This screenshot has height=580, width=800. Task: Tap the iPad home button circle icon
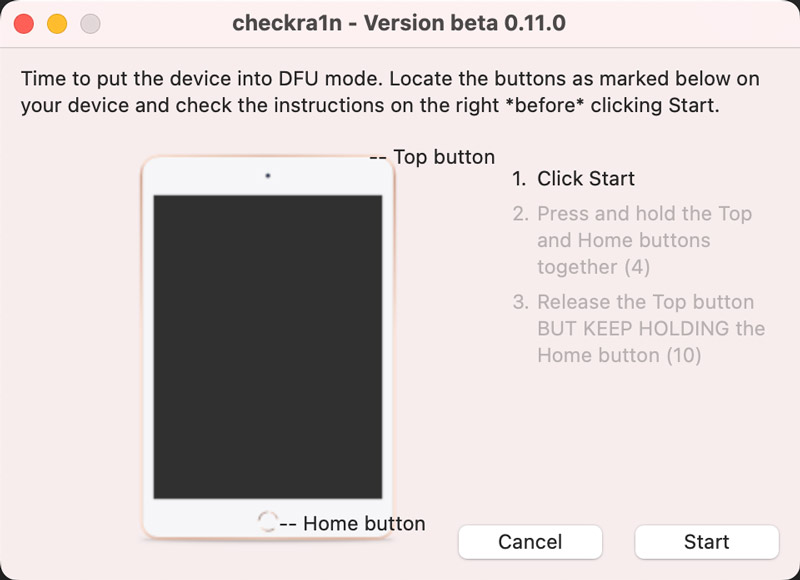267,520
